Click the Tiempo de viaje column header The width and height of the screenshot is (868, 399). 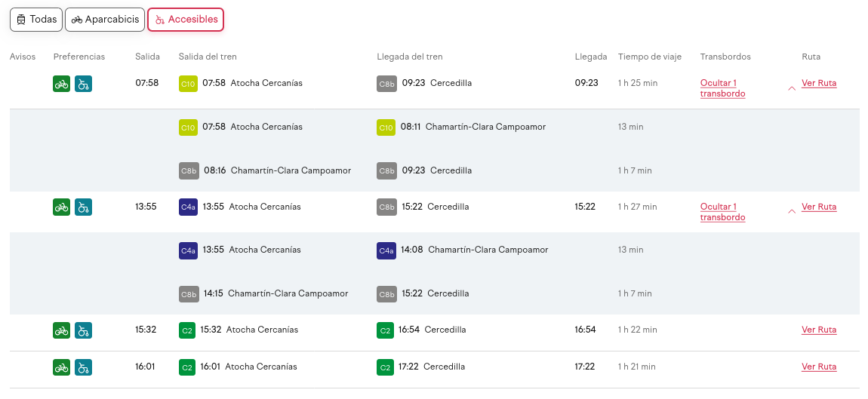[x=649, y=57]
